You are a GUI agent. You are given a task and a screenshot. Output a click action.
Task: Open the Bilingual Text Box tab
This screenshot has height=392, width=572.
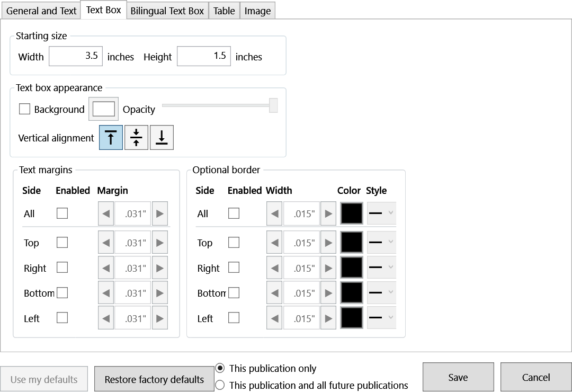coord(167,11)
